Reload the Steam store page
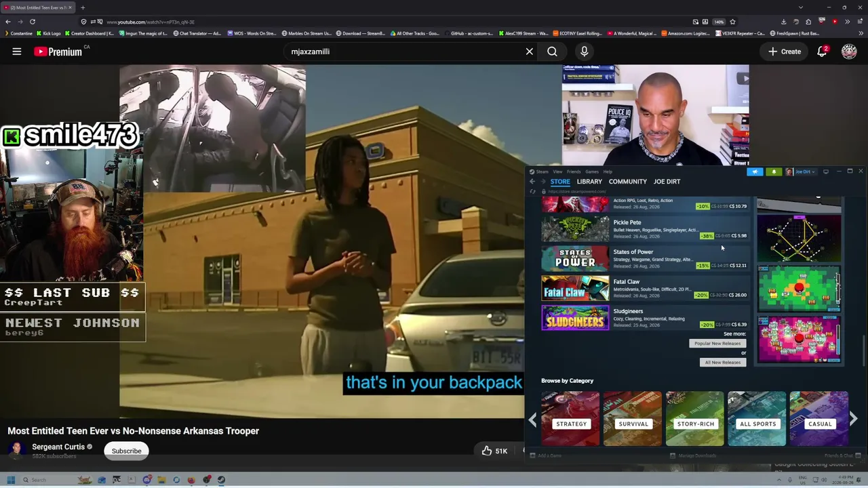The height and width of the screenshot is (488, 868). [x=532, y=192]
